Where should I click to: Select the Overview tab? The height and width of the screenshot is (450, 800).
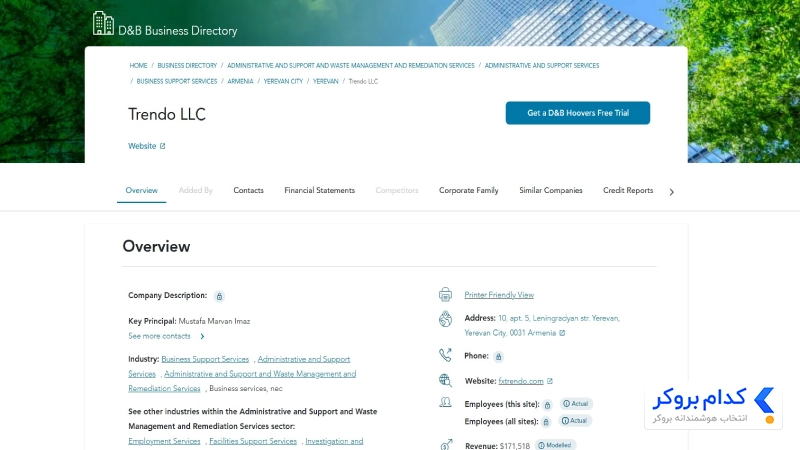click(x=141, y=190)
